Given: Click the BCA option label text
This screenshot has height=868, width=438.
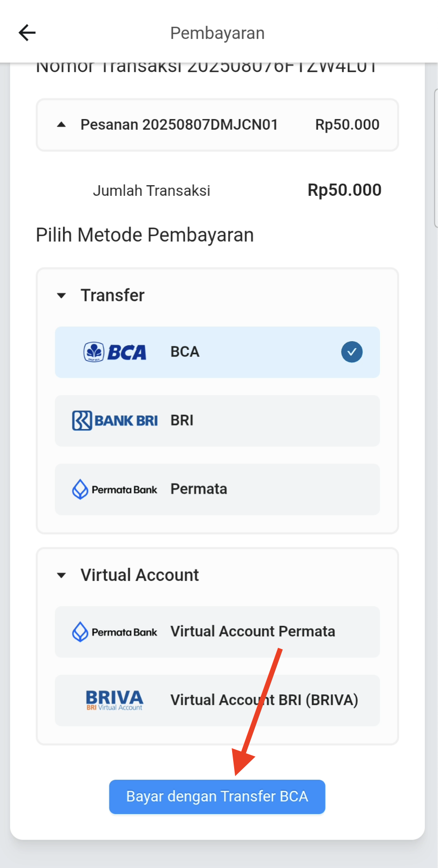Looking at the screenshot, I should point(185,352).
